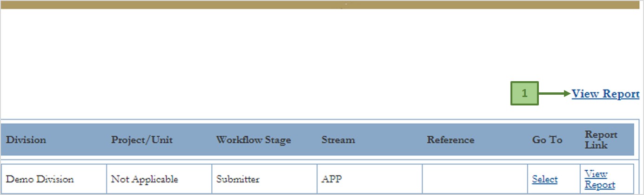Screen dimensions: 644x195
Task: Click the green callout box numbered 1
Action: 524,93
